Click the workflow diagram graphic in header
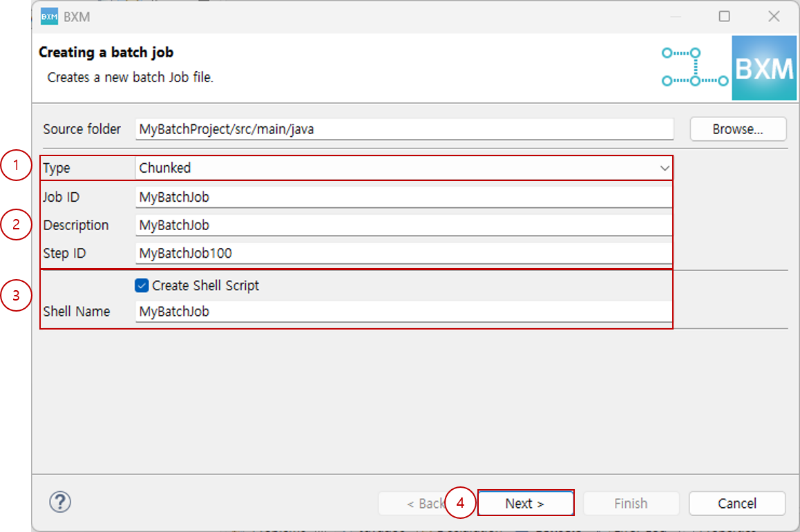Screen dimensions: 800x532 [694, 67]
